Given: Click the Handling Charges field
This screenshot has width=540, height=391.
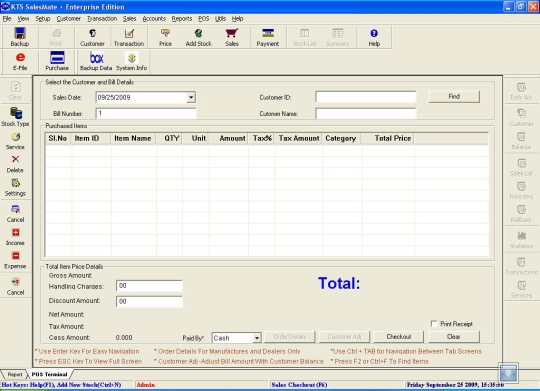Looking at the screenshot, I should [149, 286].
